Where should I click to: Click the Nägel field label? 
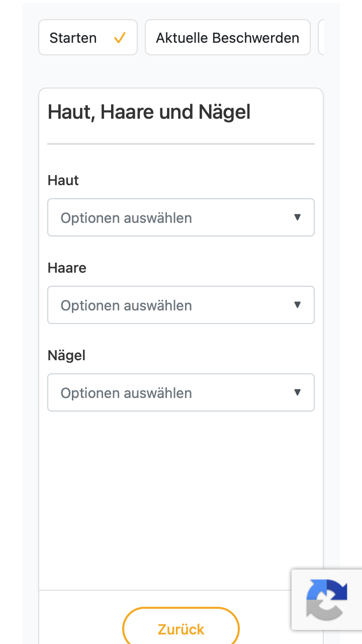(66, 356)
